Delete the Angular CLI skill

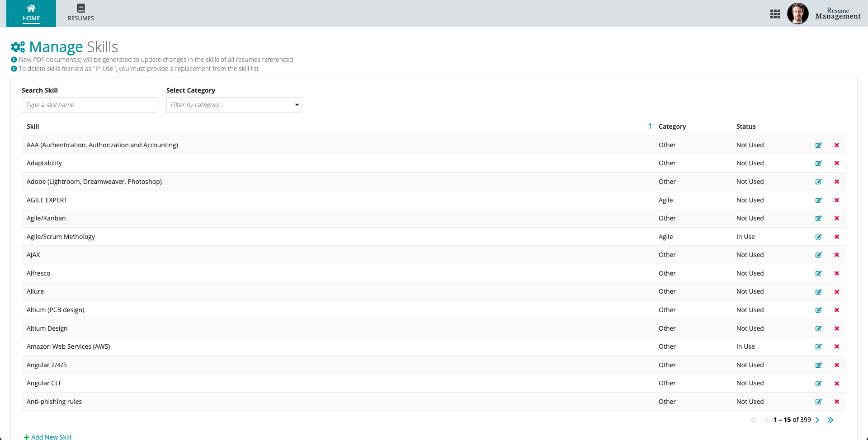coord(837,384)
